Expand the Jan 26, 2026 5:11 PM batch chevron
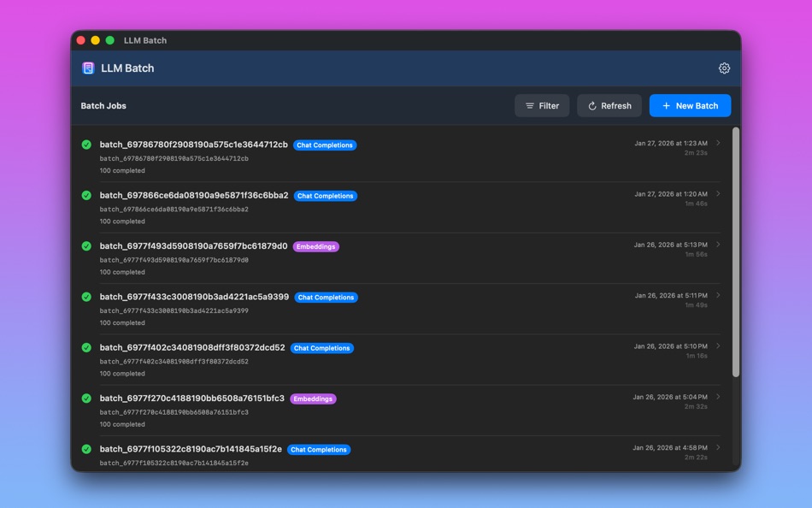 (718, 295)
